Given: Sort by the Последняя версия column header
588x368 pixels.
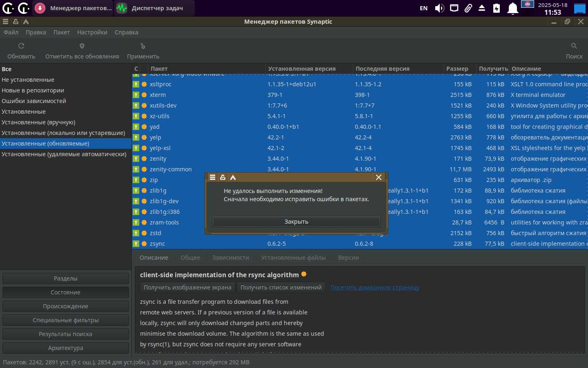Looking at the screenshot, I should (398, 69).
